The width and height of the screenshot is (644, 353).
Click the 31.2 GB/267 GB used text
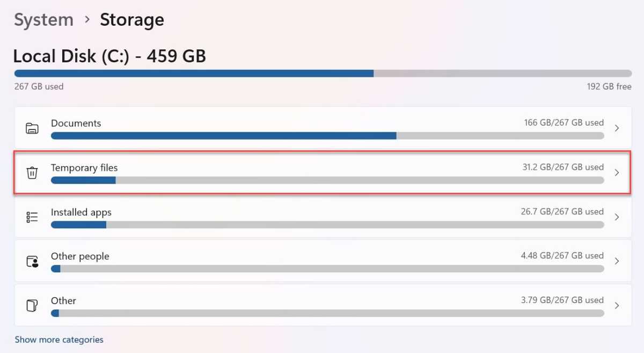click(x=563, y=167)
